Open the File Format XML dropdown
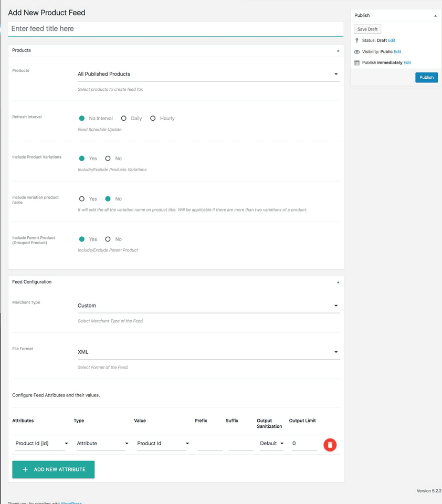Viewport: 442px width, 504px height. pos(208,352)
